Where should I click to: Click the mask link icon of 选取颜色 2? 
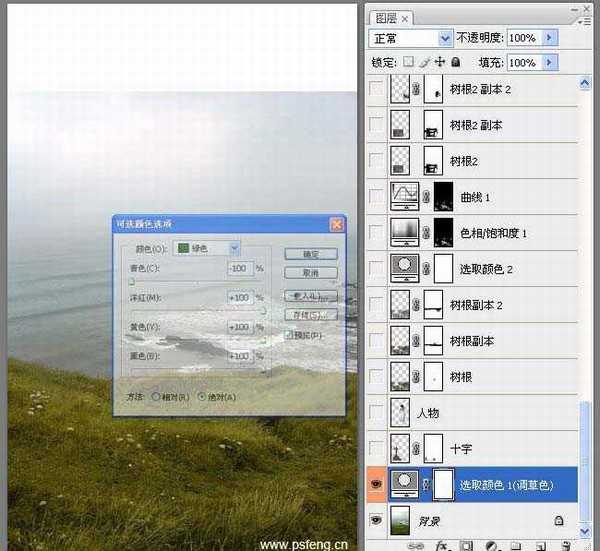pos(426,269)
